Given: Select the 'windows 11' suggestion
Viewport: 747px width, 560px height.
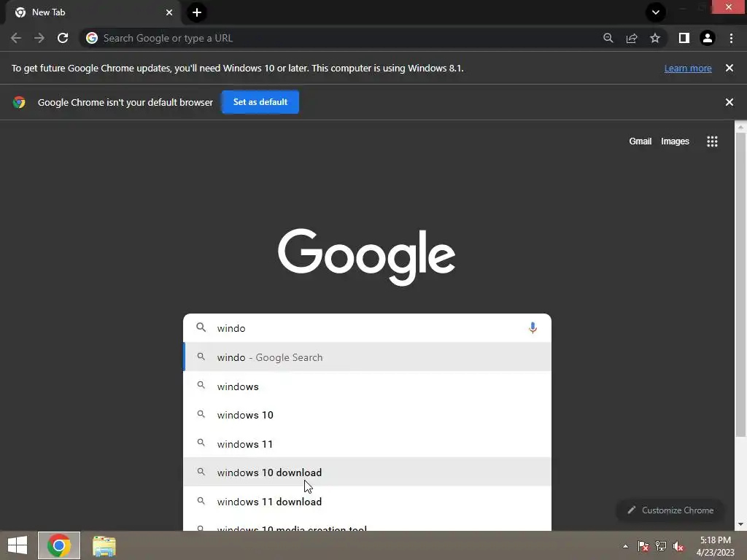Looking at the screenshot, I should (x=367, y=444).
